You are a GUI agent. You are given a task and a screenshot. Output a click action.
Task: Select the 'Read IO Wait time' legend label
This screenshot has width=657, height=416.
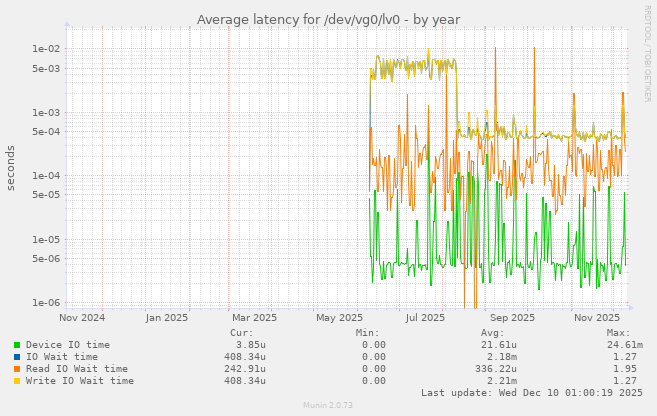pos(77,369)
